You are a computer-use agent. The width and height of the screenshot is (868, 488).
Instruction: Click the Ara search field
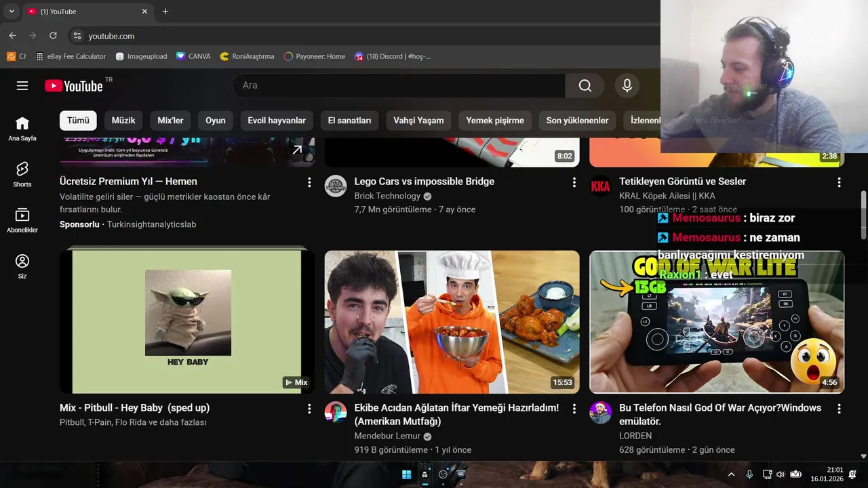(x=399, y=85)
